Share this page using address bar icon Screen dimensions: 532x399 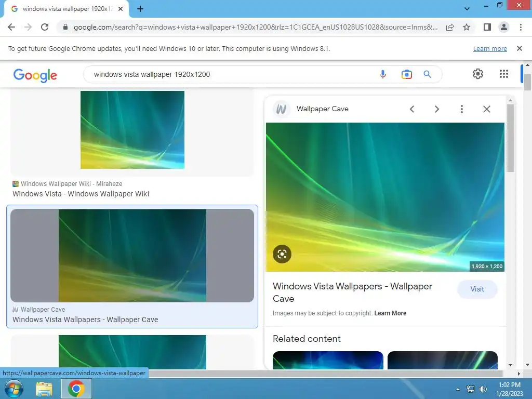(x=450, y=27)
